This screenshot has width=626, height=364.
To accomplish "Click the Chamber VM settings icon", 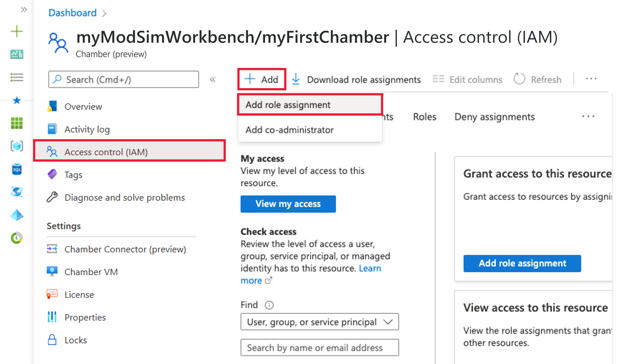I will point(52,272).
